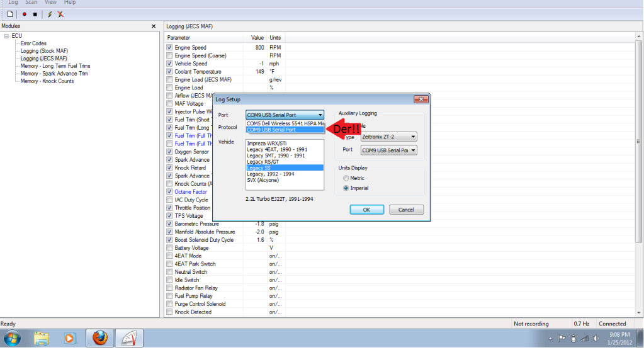Select Legacy, 1992 - 1994 vehicle
The height and width of the screenshot is (362, 644).
click(x=285, y=174)
